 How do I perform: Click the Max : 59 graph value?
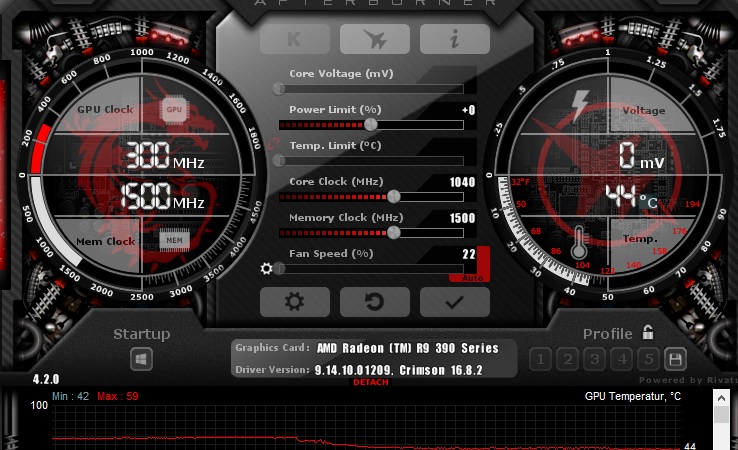[x=118, y=396]
